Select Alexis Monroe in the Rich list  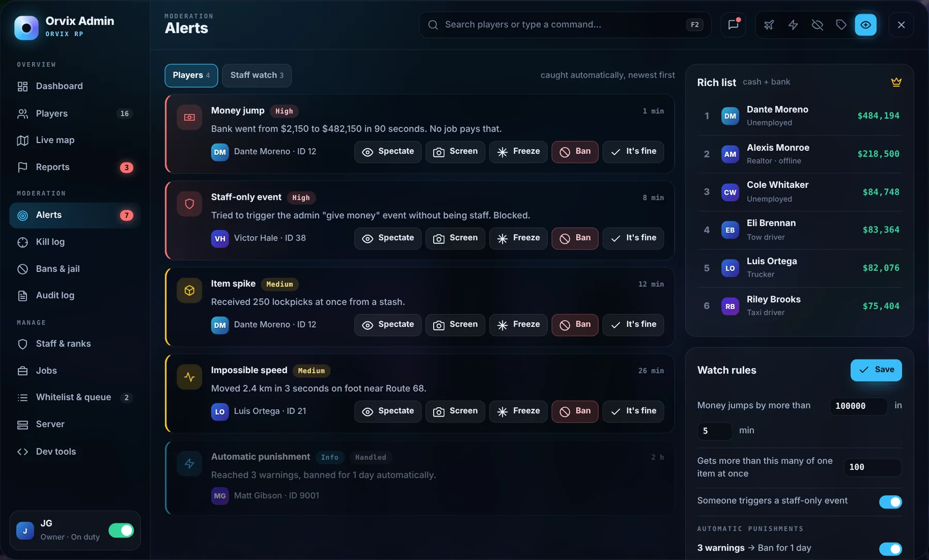point(799,154)
